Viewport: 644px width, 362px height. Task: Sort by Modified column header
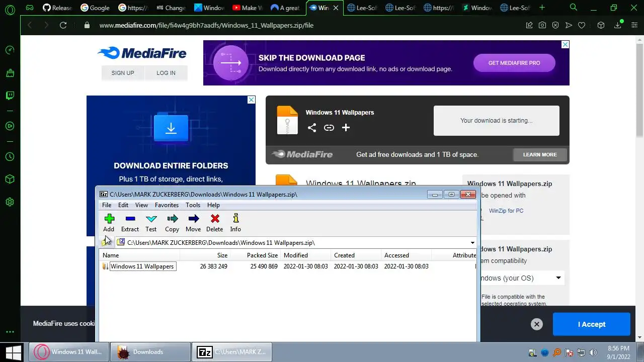click(305, 255)
